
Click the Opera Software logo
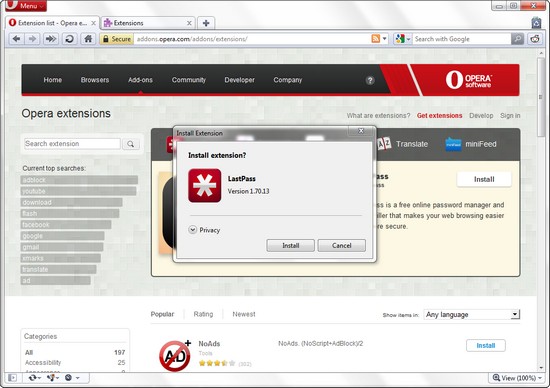469,80
